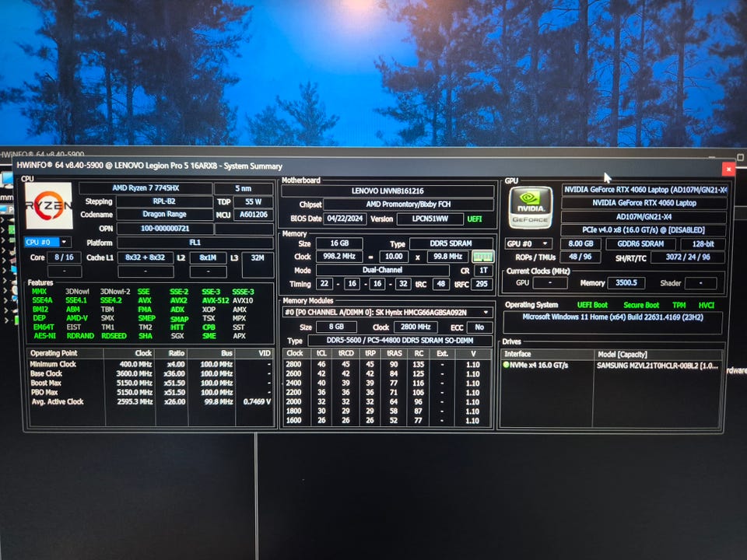Click the A601206 MCU field
This screenshot has width=747, height=560.
click(x=253, y=215)
